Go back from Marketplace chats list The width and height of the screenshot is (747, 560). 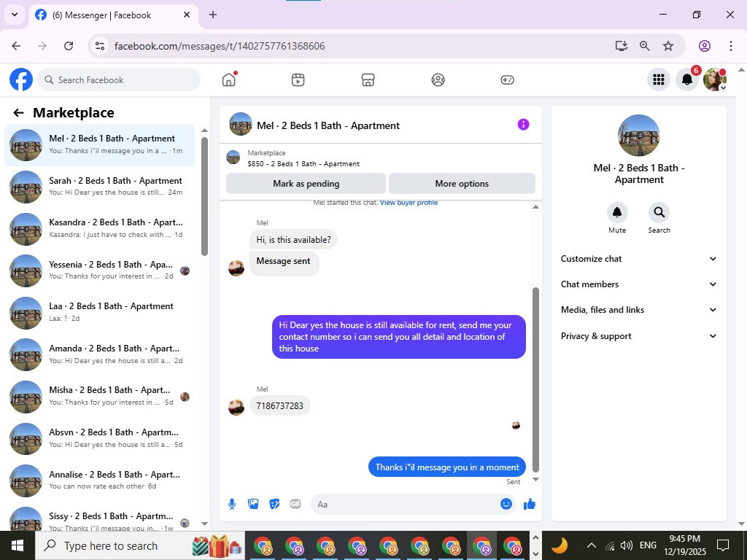pyautogui.click(x=18, y=112)
